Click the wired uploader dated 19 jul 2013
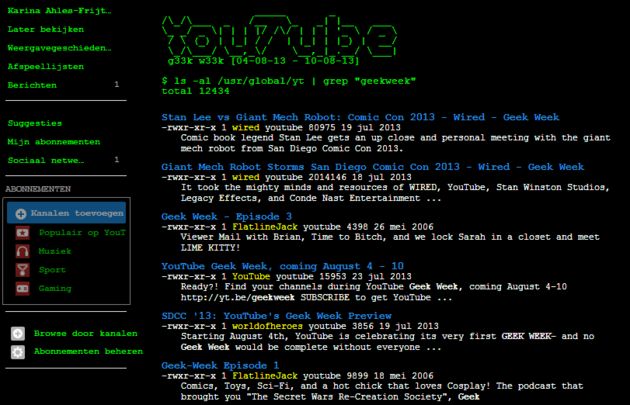The image size is (630, 405). tap(246, 128)
